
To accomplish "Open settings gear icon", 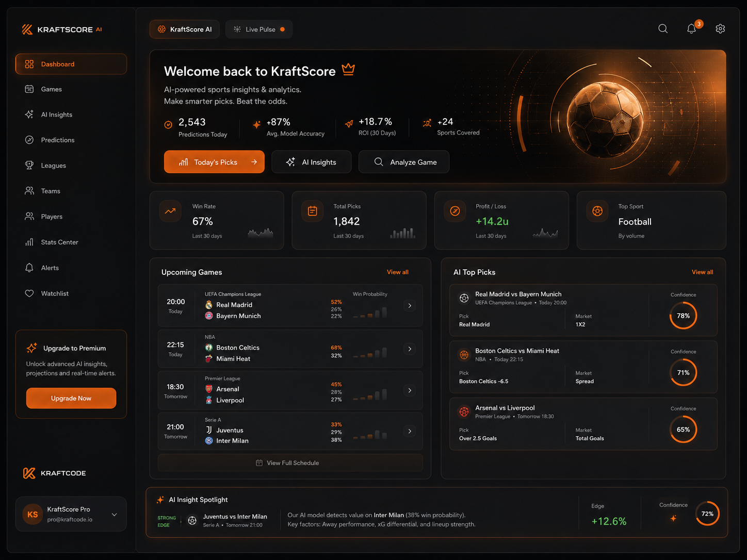I will click(720, 29).
